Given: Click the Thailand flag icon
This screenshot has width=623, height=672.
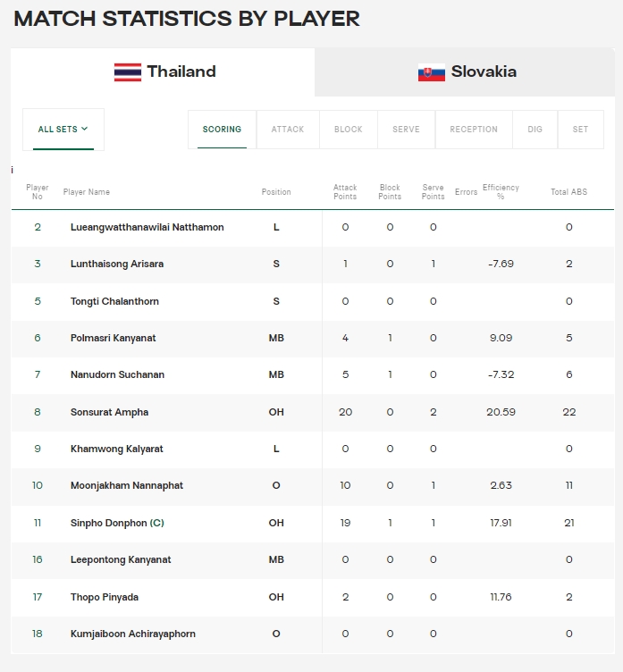Looking at the screenshot, I should pos(127,72).
